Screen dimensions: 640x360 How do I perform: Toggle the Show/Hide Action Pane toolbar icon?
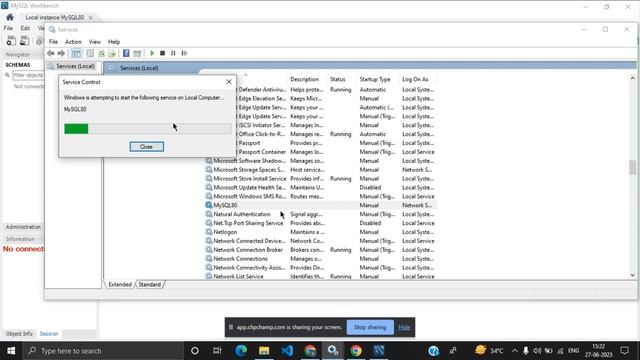(x=137, y=53)
